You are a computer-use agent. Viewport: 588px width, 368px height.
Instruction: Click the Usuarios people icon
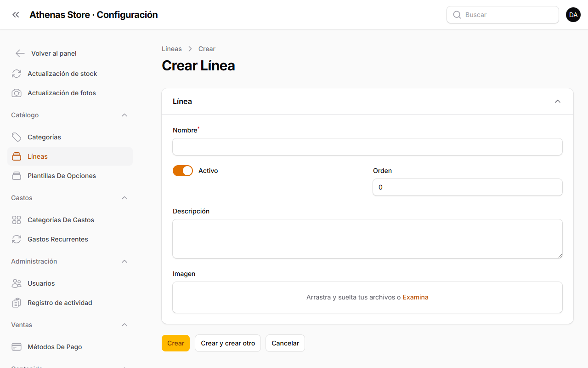17,283
